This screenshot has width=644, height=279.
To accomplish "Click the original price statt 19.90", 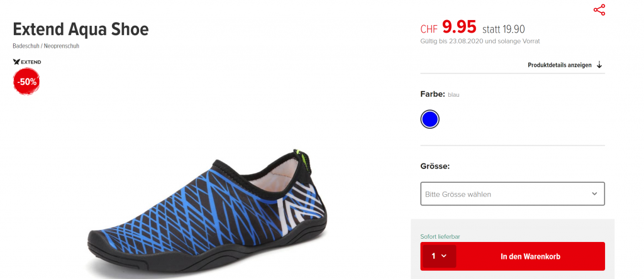I will tap(504, 29).
